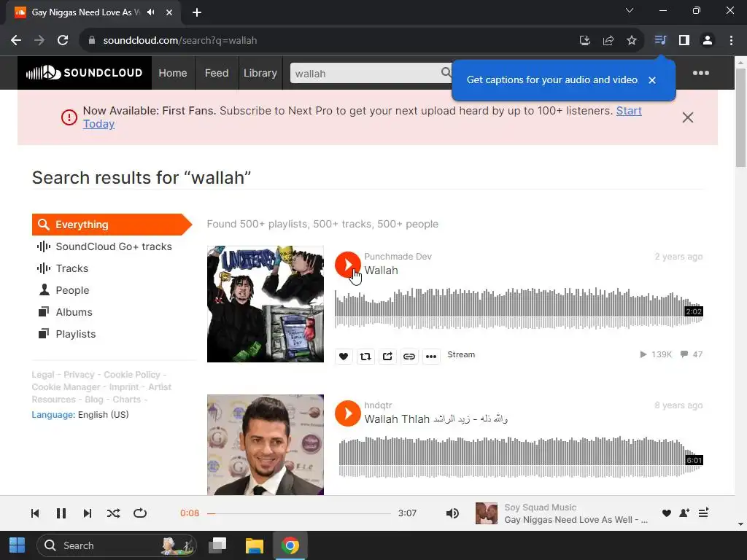Open hndqtr artist page
This screenshot has width=747, height=560.
pos(379,405)
